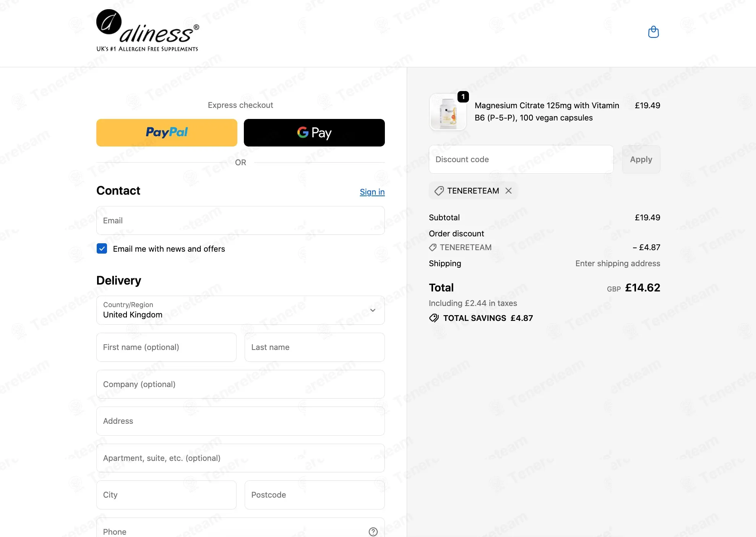The height and width of the screenshot is (537, 756).
Task: Click the Sign in link
Action: tap(372, 192)
